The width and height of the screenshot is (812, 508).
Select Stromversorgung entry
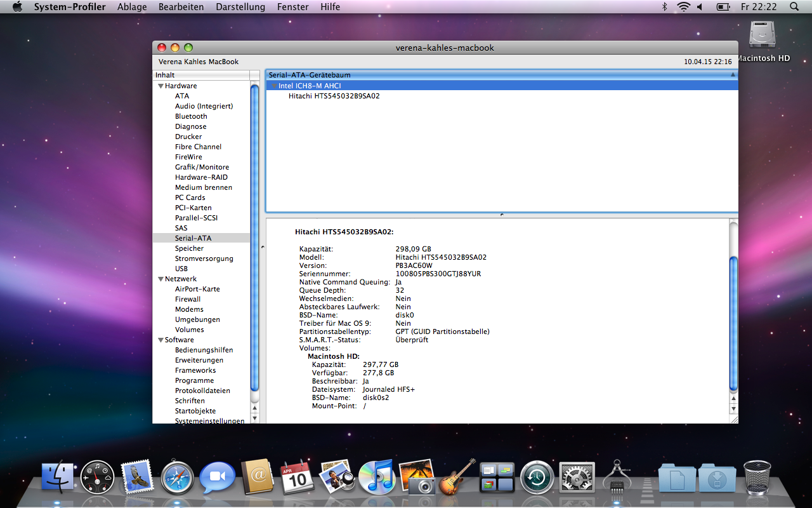click(204, 258)
